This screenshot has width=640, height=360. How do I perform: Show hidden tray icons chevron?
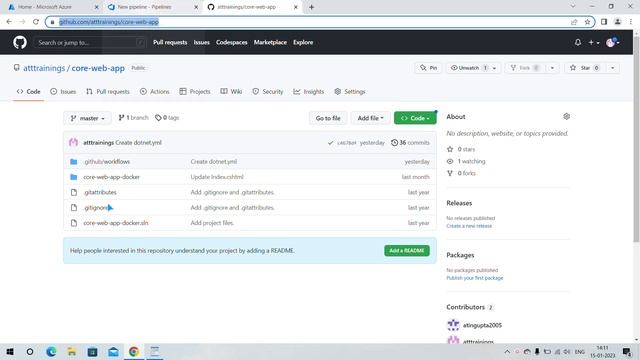[507, 351]
